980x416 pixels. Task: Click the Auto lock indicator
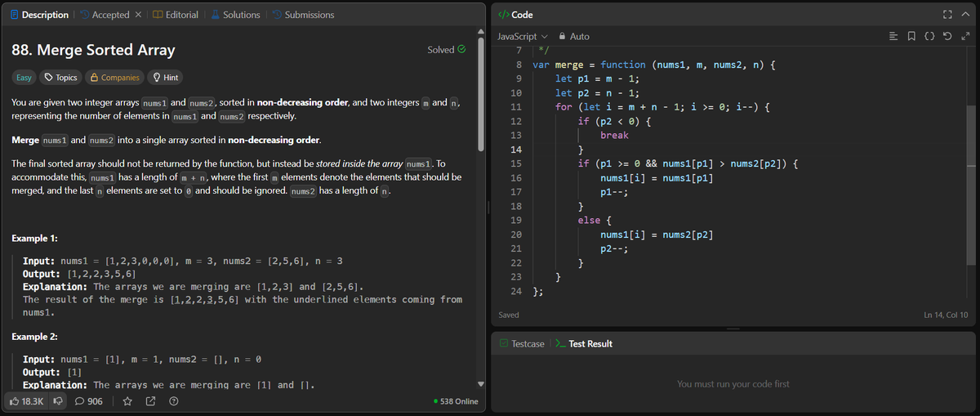574,36
